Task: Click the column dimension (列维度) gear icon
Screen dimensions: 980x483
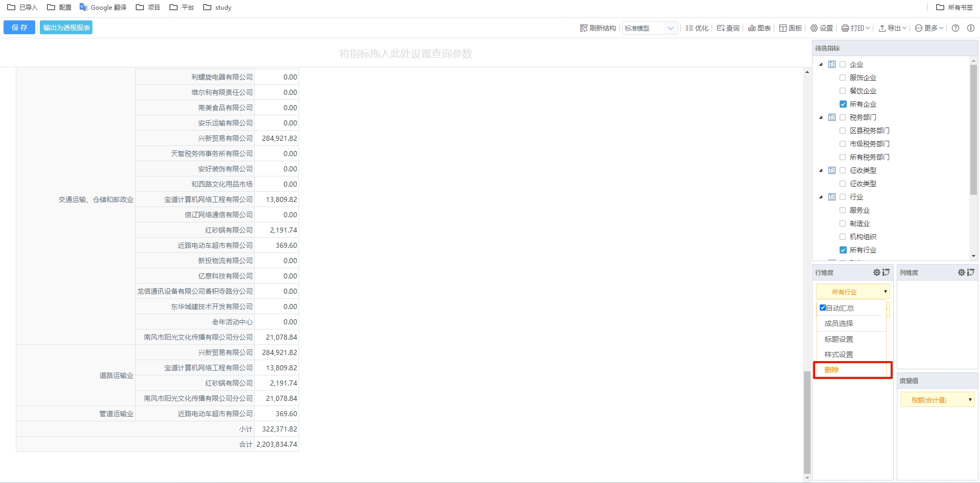Action: coord(961,272)
